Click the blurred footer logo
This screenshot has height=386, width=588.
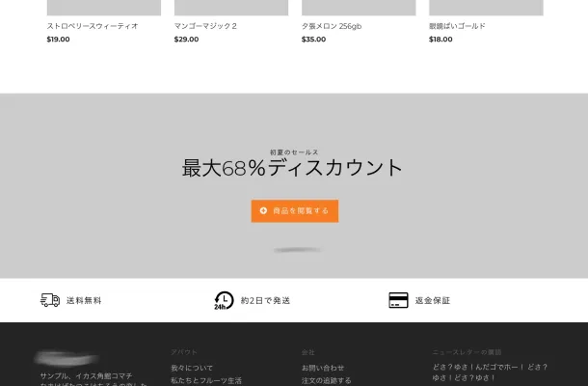[x=67, y=357]
